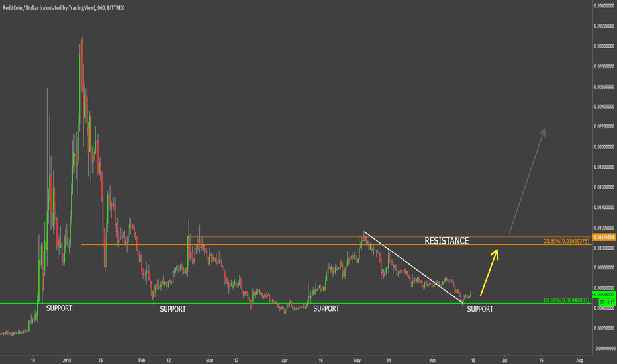
Task: Click the 0.00400000 price axis label
Action: pos(604,308)
